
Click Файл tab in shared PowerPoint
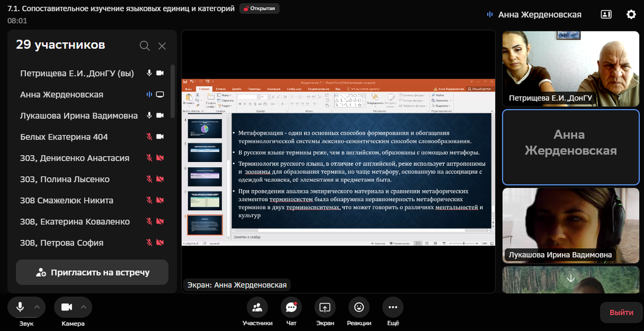[x=188, y=89]
